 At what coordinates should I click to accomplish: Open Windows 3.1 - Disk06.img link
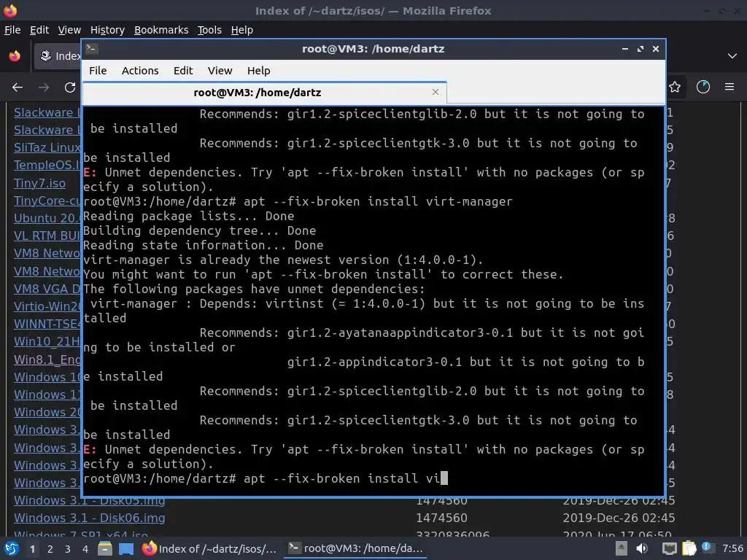pos(90,518)
